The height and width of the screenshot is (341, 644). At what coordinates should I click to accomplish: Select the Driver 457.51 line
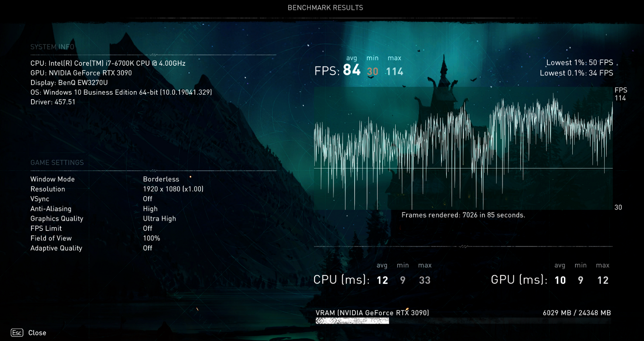(x=53, y=102)
